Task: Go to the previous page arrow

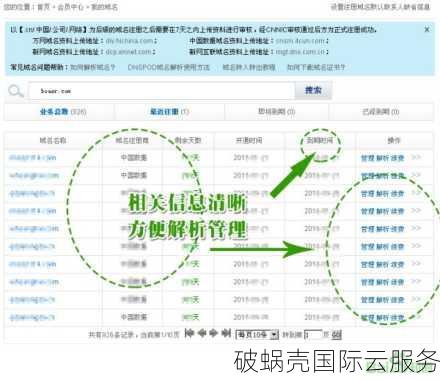Action: click(x=202, y=333)
